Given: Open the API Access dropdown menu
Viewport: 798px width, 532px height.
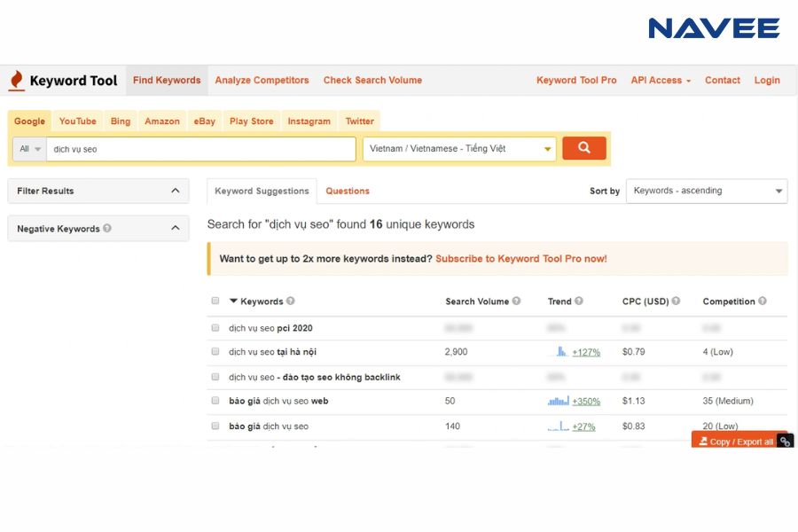Looking at the screenshot, I should pyautogui.click(x=661, y=81).
